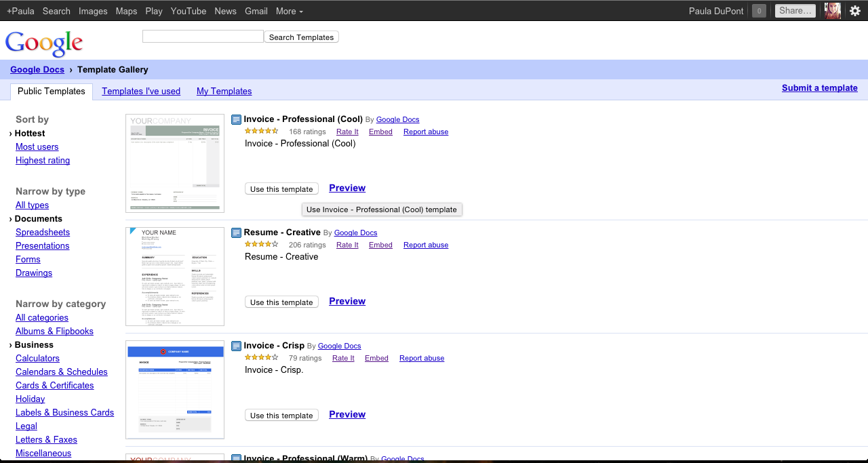Filter by Drawings type

34,273
